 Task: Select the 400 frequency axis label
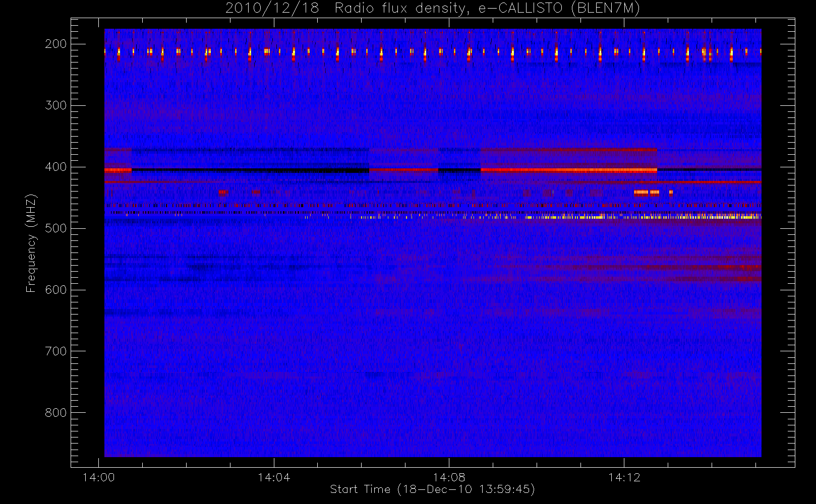pos(56,167)
